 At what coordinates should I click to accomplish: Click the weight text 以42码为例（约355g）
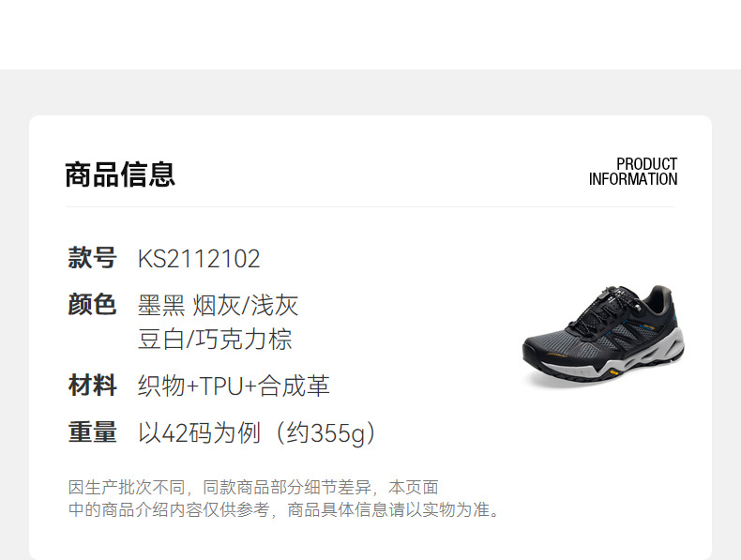click(x=258, y=432)
